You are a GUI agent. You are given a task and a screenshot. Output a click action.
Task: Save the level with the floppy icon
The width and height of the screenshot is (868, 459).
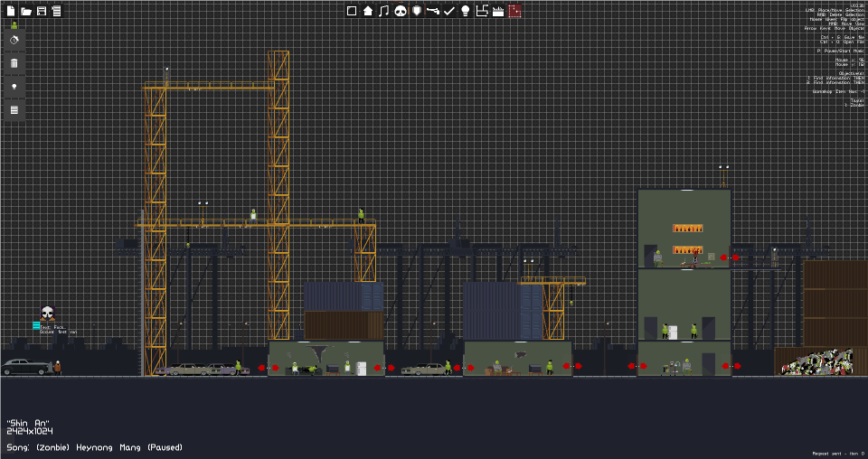click(42, 11)
